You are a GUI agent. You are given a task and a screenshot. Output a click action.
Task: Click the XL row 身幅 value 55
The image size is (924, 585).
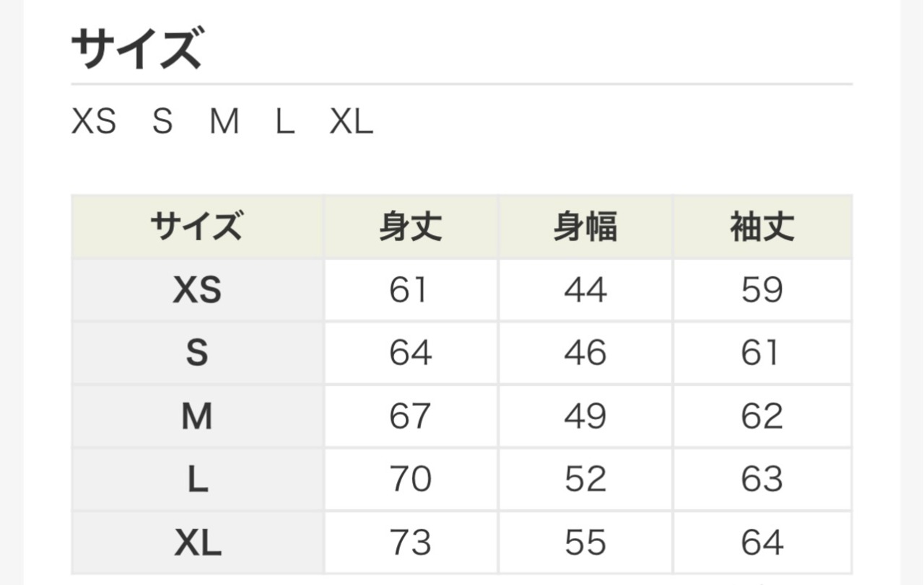(x=585, y=543)
